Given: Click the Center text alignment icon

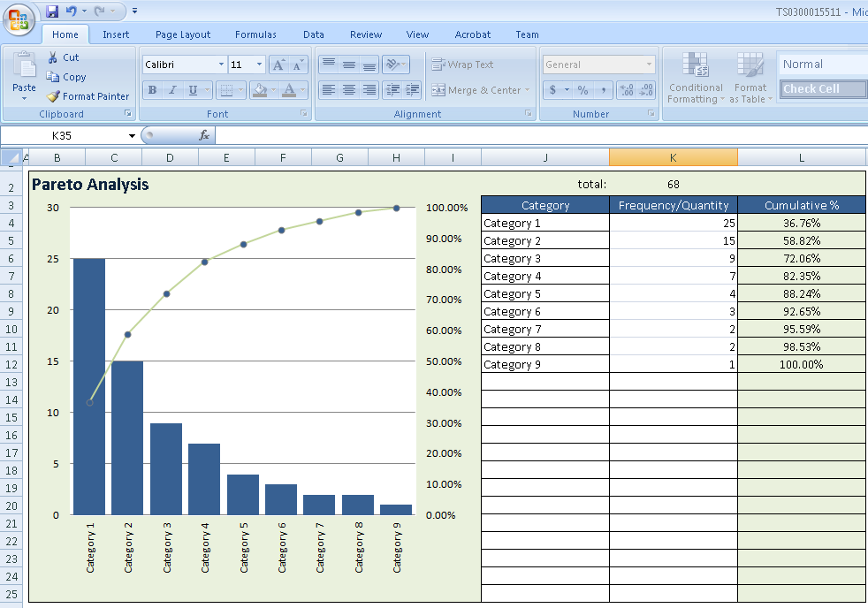Looking at the screenshot, I should click(349, 90).
